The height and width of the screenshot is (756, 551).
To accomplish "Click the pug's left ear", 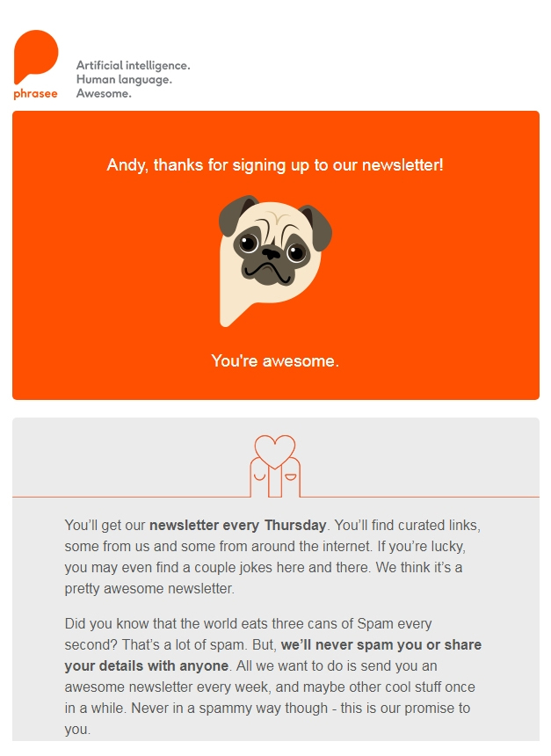I will (x=237, y=214).
